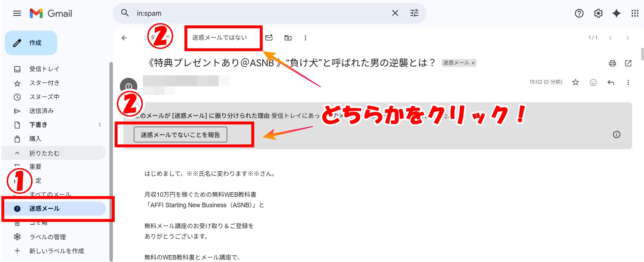The image size is (644, 262).
Task: Open email in new window
Action: [x=628, y=63]
